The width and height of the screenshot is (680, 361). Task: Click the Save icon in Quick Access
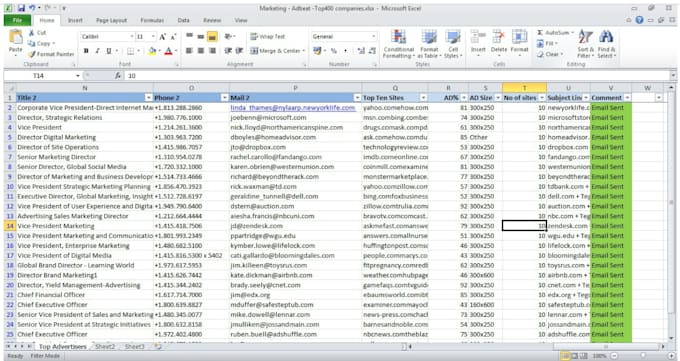point(21,8)
